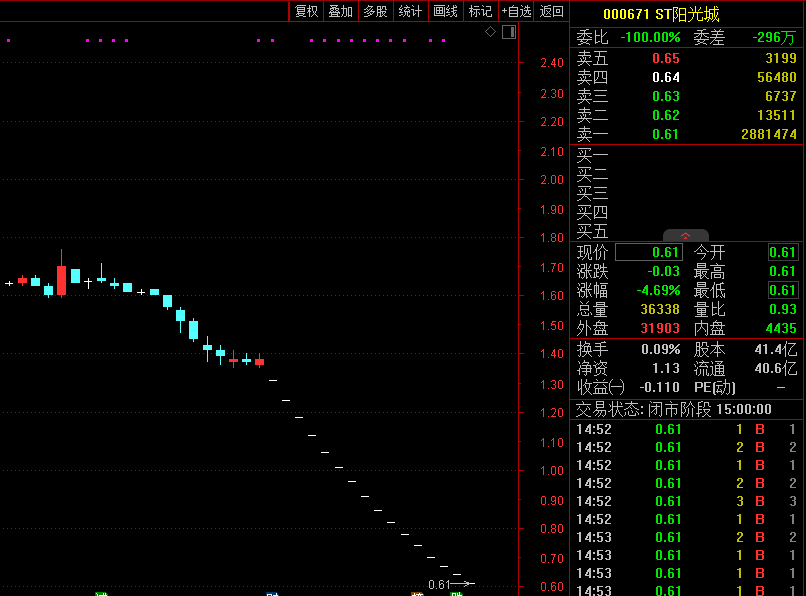Click the 股本 value 41.4亿

point(776,349)
